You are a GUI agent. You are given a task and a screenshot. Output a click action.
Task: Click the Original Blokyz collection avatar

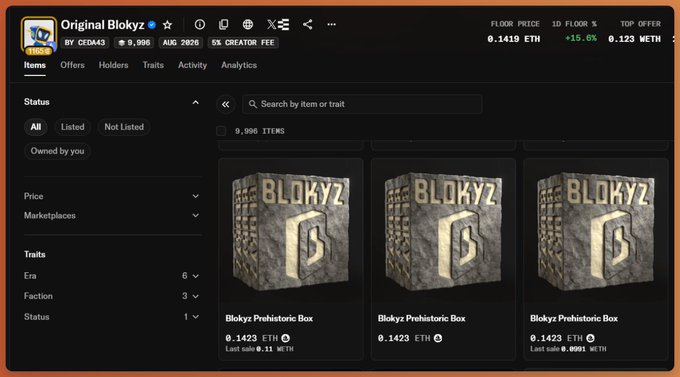(x=39, y=35)
